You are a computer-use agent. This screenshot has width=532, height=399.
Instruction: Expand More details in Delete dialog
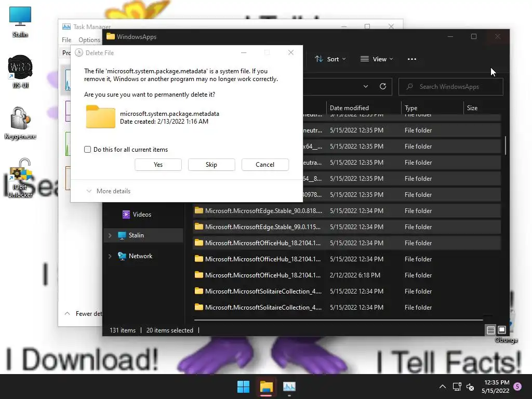(x=109, y=191)
